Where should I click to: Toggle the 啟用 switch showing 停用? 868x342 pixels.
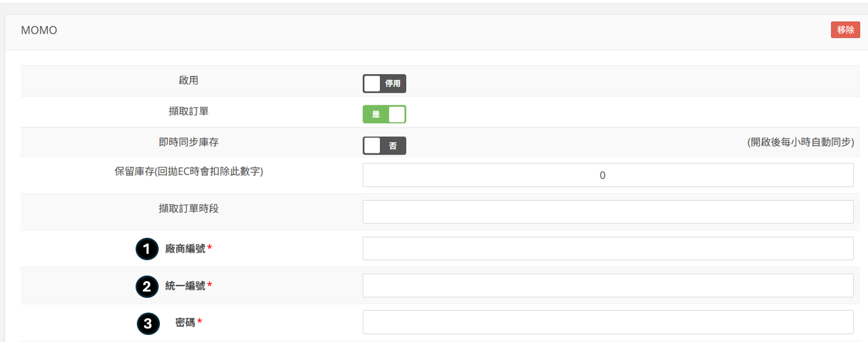pyautogui.click(x=384, y=84)
